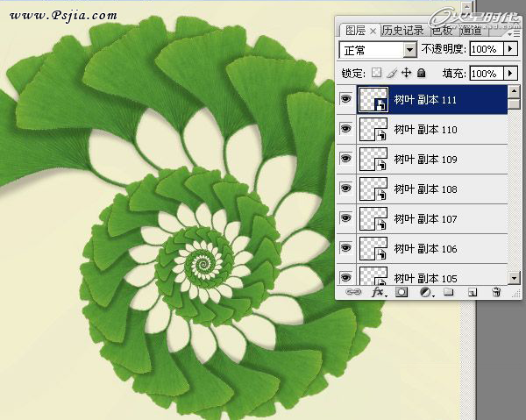
Task: Click the new layer icon
Action: click(471, 292)
